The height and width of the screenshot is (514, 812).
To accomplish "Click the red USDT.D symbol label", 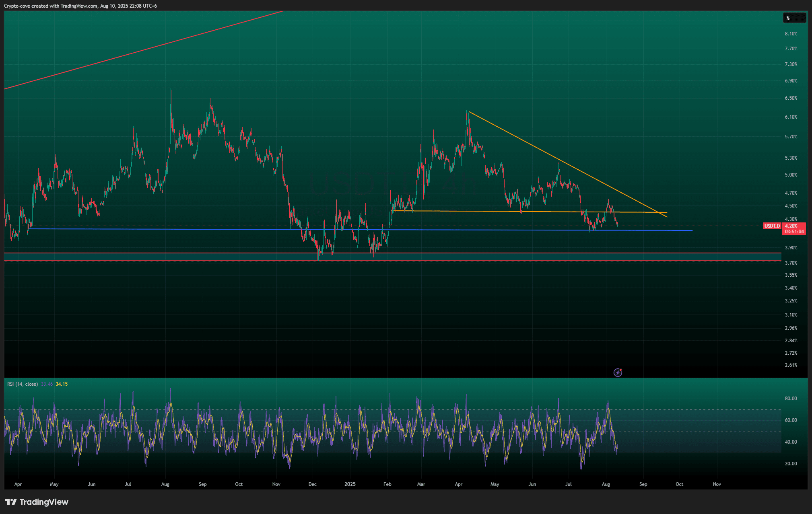I will click(x=772, y=226).
